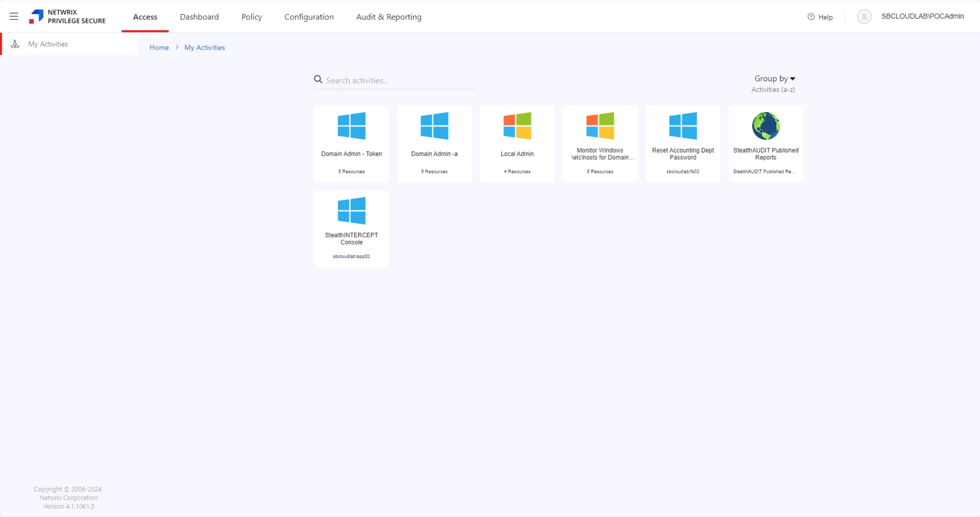Screen dimensions: 980x517
Task: Click the sbcloudlab\fs02 resource label
Action: (683, 171)
